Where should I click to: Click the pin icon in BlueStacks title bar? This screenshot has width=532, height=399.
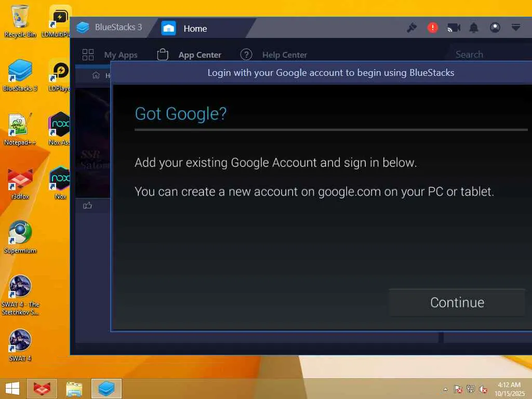click(x=411, y=28)
